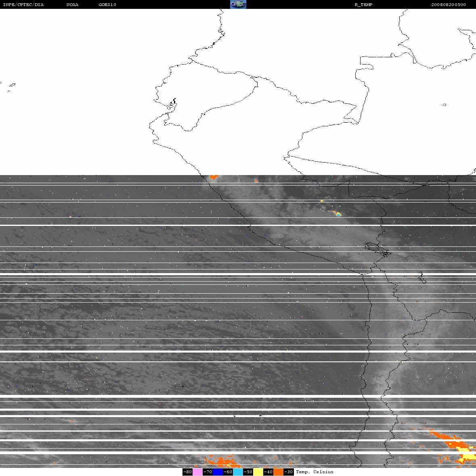The height and width of the screenshot is (476, 476).
Task: Click the -80 legend value
Action: tap(187, 472)
